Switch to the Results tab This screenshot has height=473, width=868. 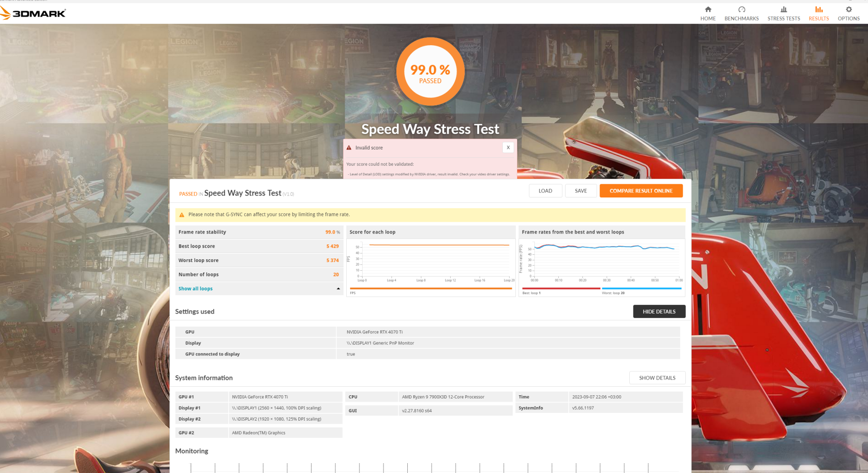[819, 14]
